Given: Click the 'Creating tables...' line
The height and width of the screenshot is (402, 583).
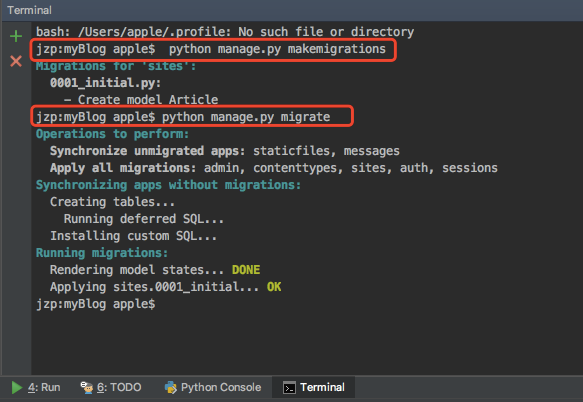Looking at the screenshot, I should 112,202.
